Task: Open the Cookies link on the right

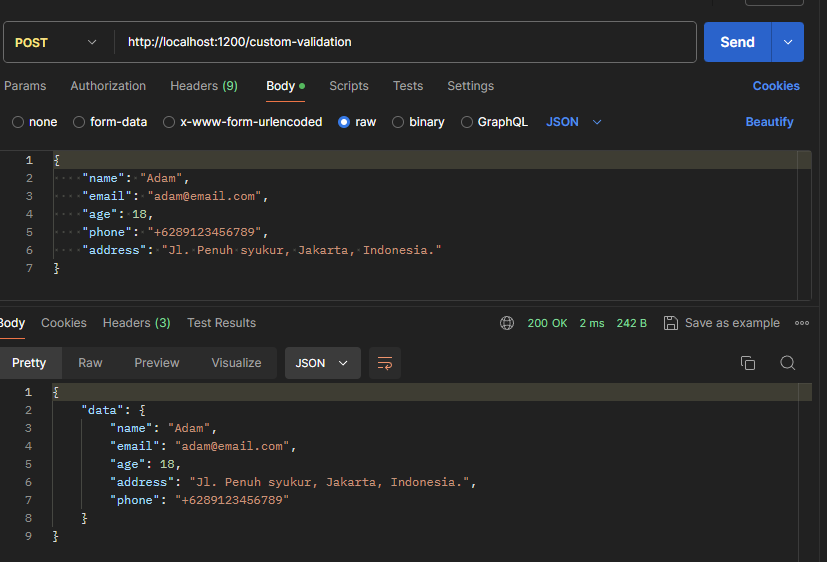Action: click(776, 85)
